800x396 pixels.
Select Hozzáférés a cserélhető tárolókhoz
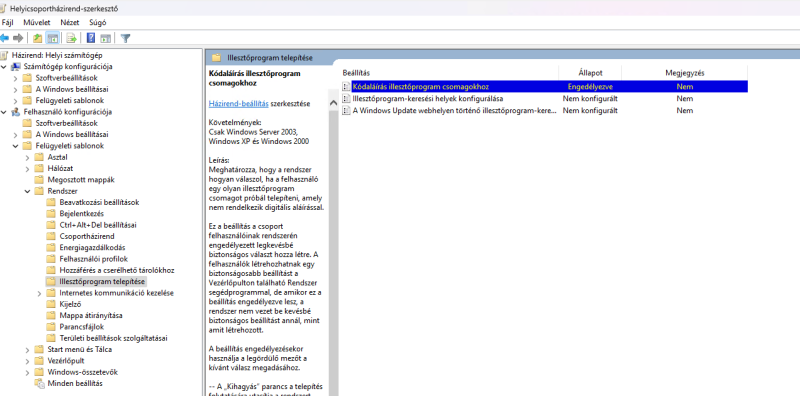pos(117,270)
